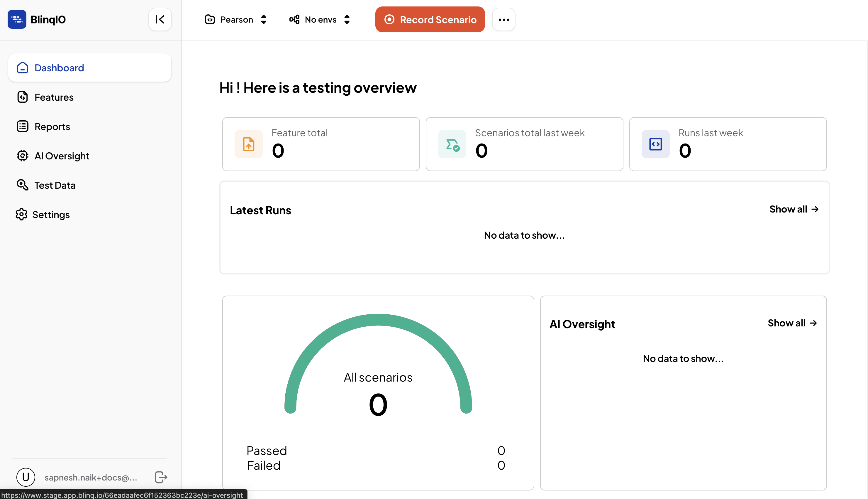Screen dimensions: 868x499
Task: Collapse the sidebar with the arrow button
Action: [x=160, y=19]
